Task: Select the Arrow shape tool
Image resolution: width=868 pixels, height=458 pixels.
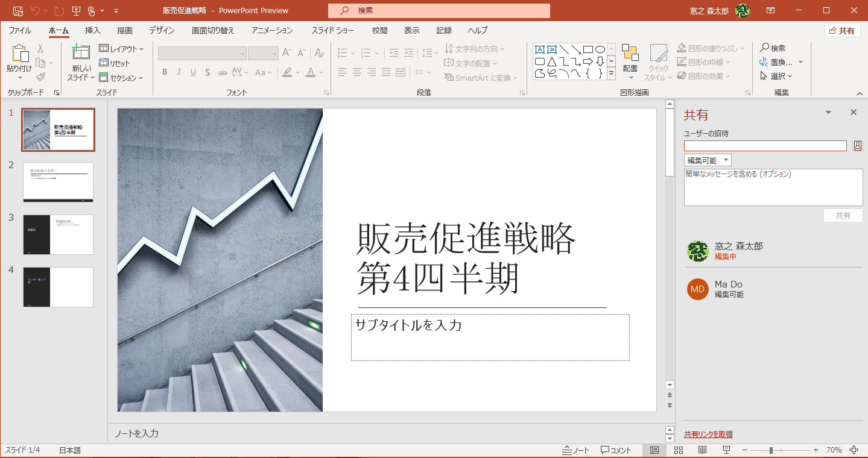Action: (x=577, y=49)
